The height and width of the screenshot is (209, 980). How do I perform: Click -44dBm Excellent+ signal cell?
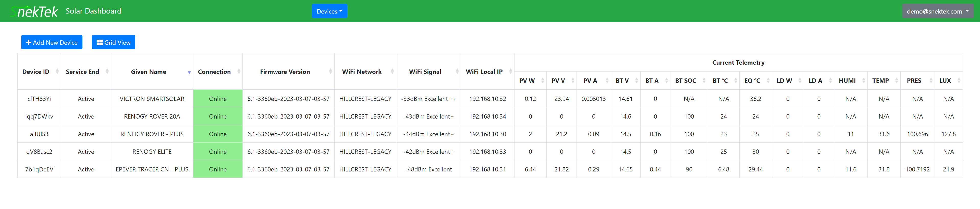[x=428, y=134]
